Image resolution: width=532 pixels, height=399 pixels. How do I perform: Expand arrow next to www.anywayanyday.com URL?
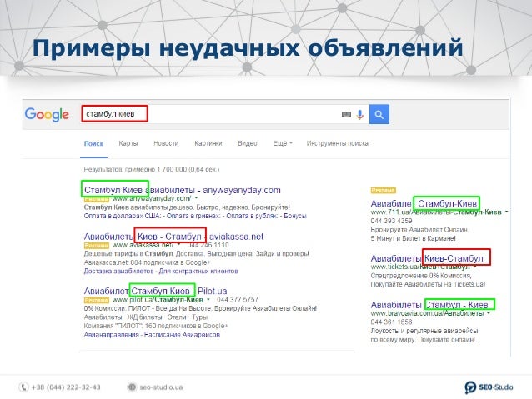pos(196,198)
